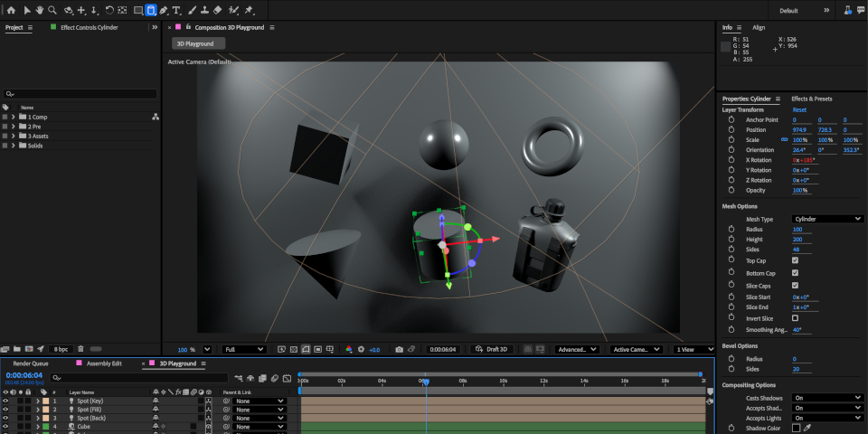868x434 pixels.
Task: Pick the Eraser tool
Action: (217, 10)
